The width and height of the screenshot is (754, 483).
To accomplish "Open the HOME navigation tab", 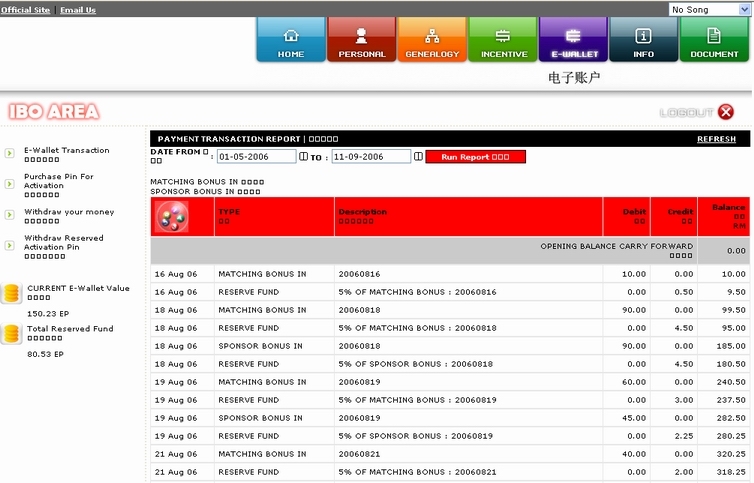I will click(291, 40).
